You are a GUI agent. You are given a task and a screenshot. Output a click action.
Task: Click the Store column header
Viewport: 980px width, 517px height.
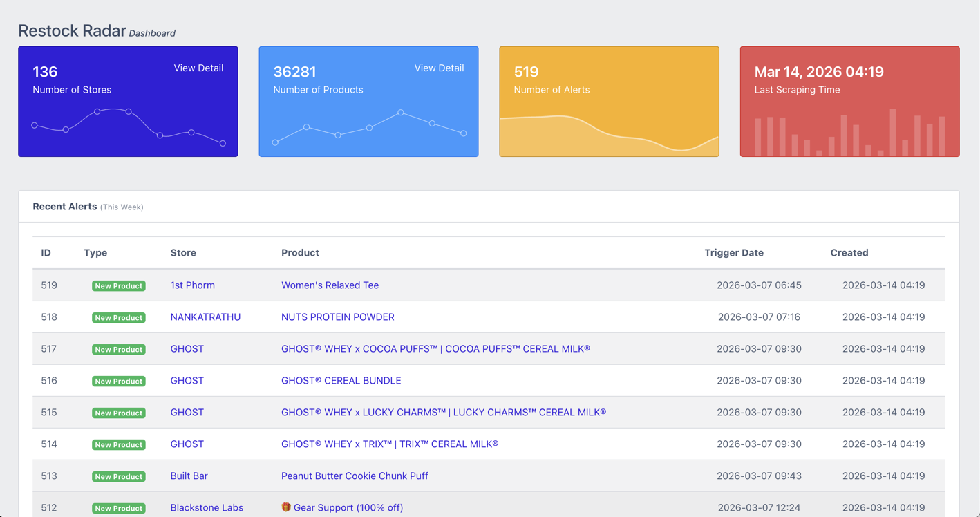coord(183,252)
